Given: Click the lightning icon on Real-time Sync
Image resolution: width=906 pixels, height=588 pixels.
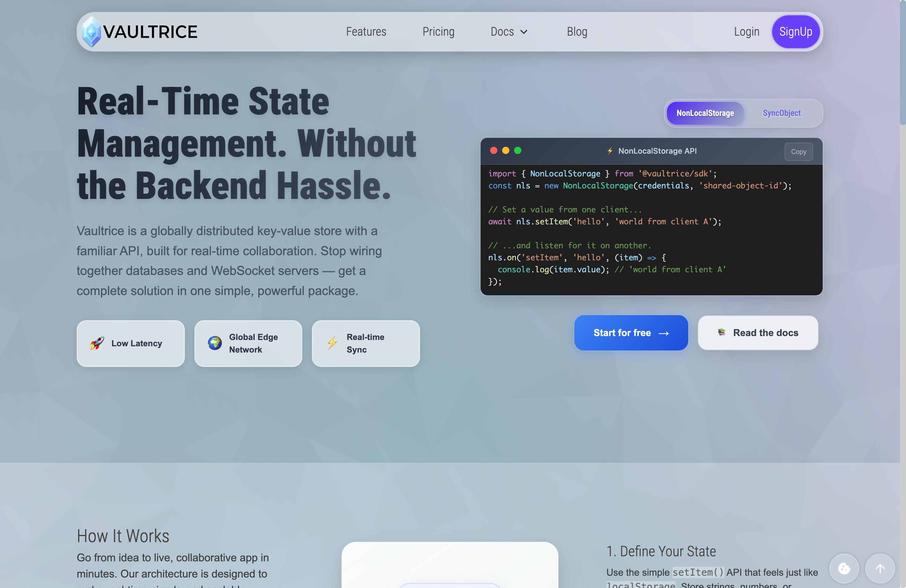Looking at the screenshot, I should point(332,343).
